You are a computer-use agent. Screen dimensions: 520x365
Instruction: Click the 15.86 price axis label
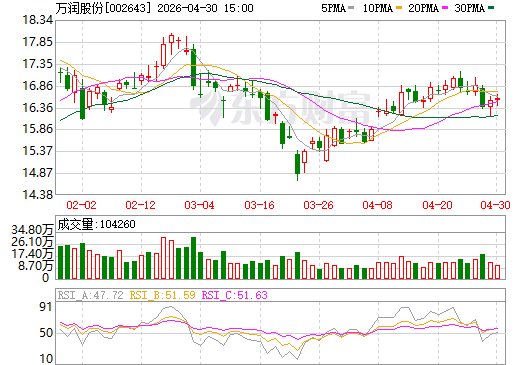click(x=37, y=129)
